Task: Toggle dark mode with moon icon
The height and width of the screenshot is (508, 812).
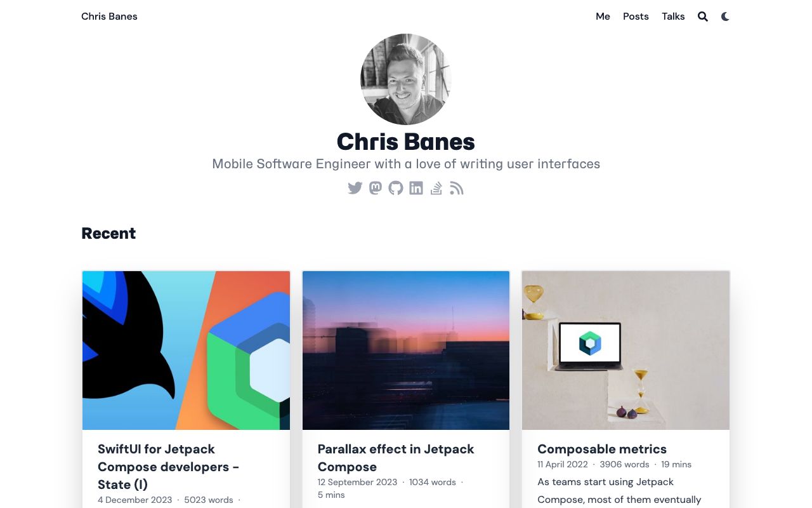Action: coord(725,17)
